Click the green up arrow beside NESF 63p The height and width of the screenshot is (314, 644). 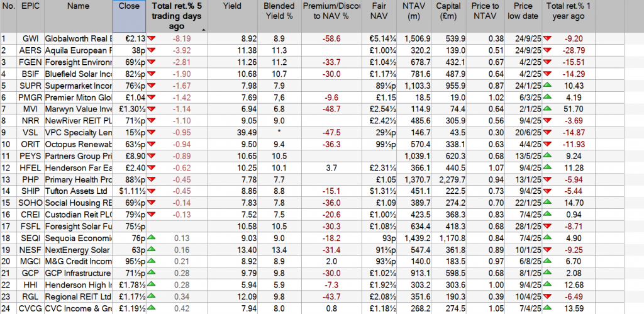152,249
